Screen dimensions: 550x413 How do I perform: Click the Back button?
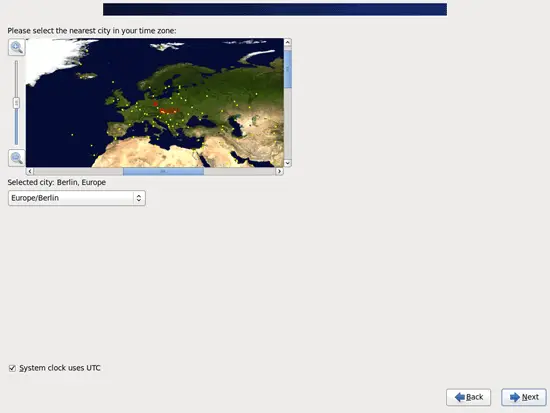(x=468, y=397)
